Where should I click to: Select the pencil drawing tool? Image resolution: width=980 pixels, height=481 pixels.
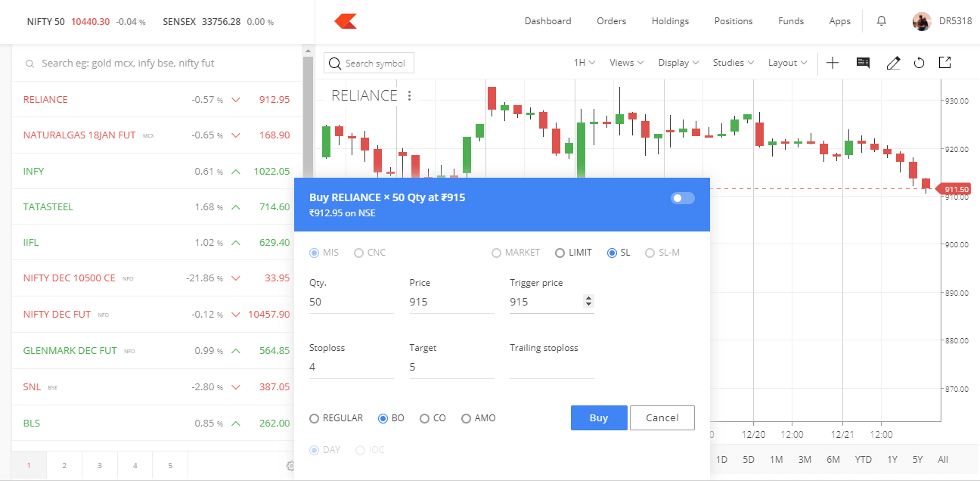[x=893, y=63]
